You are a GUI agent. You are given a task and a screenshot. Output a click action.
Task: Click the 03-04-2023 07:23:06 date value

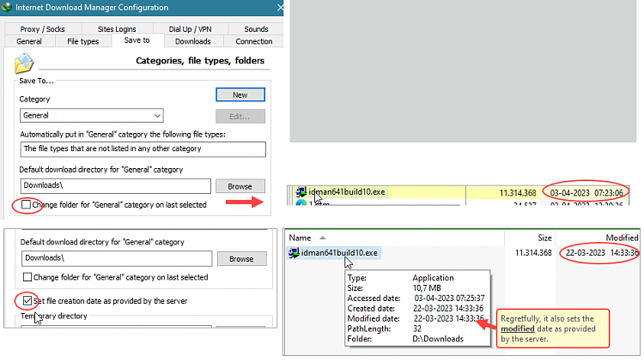586,193
